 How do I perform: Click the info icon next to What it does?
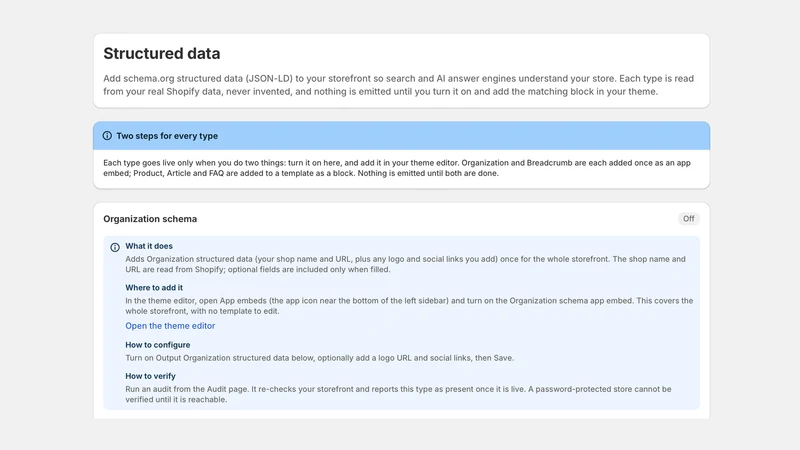[x=115, y=247]
